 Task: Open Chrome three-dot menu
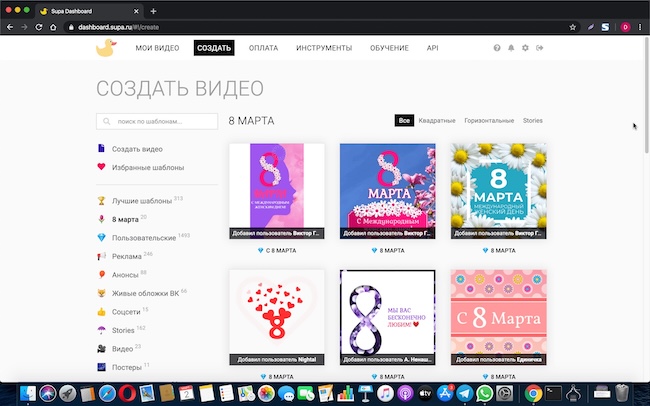pyautogui.click(x=640, y=27)
